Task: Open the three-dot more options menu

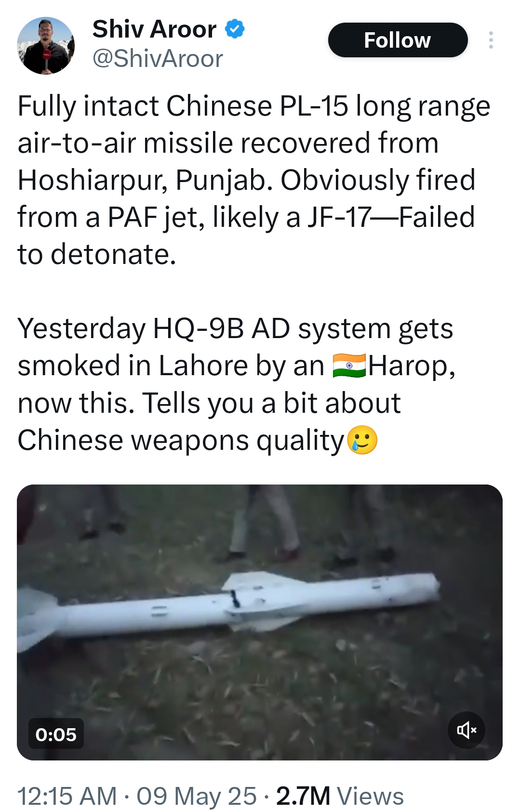Action: click(x=491, y=40)
